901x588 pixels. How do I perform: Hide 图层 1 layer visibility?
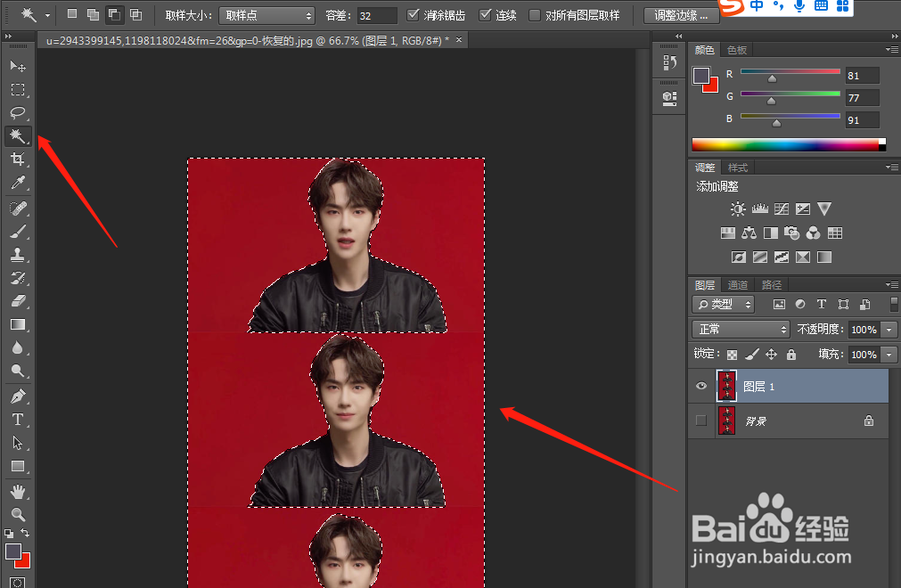point(701,386)
